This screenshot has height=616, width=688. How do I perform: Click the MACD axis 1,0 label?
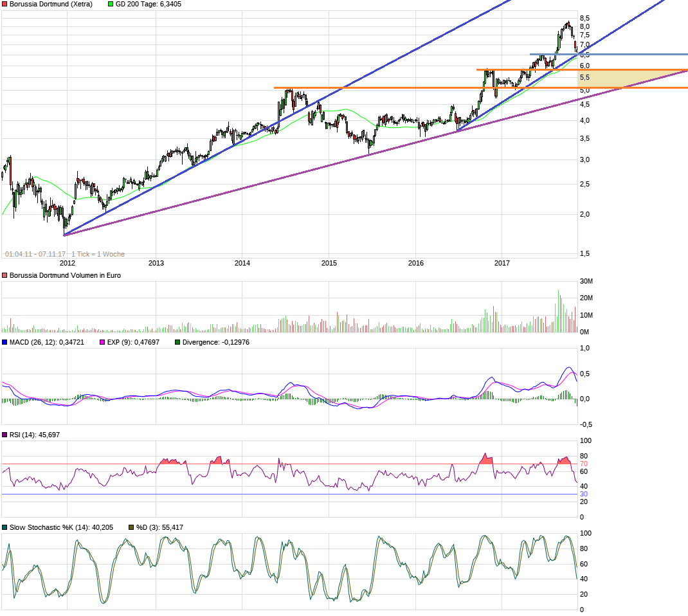click(585, 349)
